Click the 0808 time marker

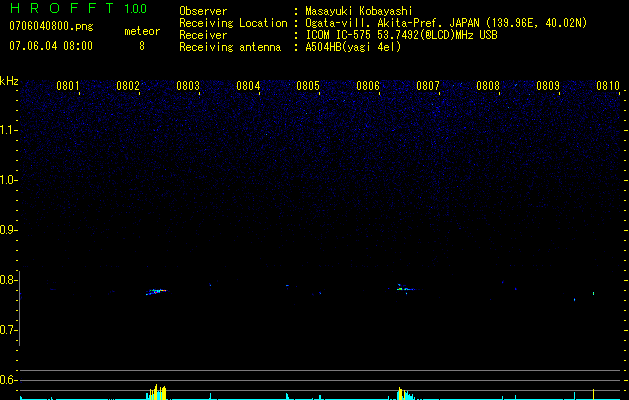488,85
